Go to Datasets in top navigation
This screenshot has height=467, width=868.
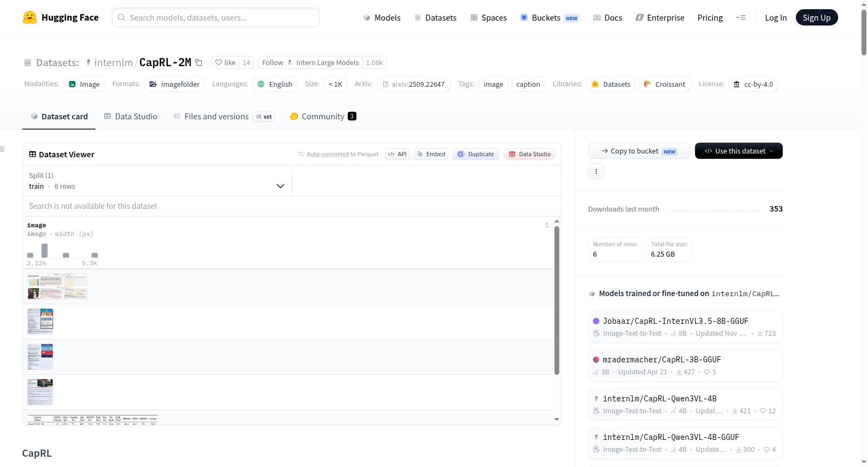435,17
